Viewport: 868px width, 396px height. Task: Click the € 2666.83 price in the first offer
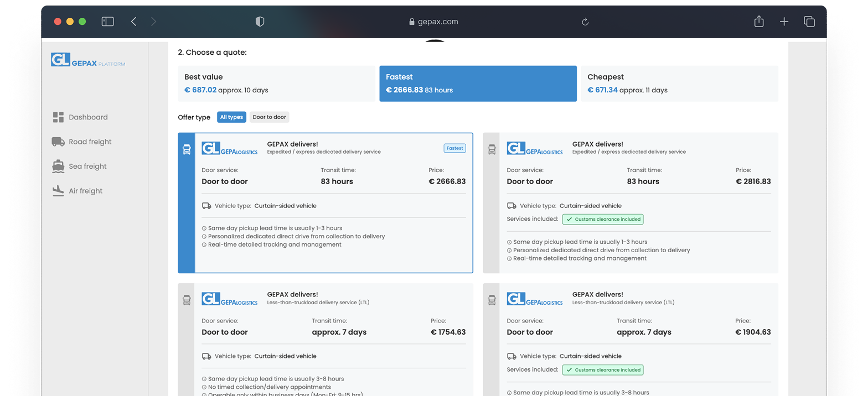tap(447, 181)
